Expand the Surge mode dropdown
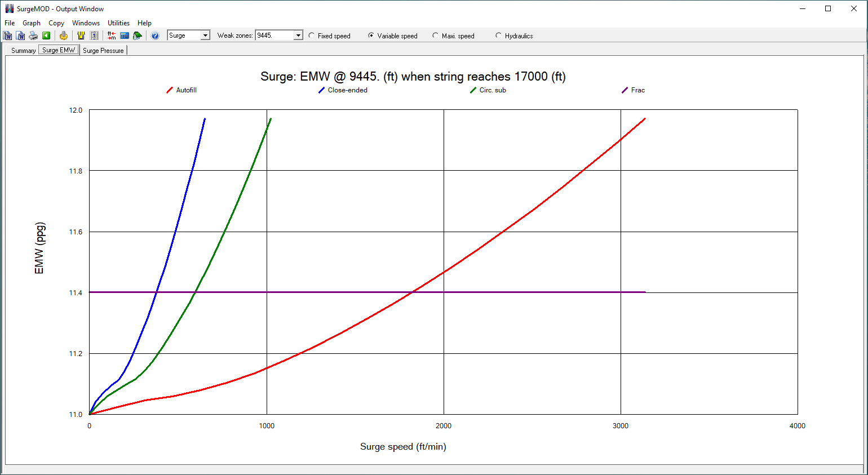 205,35
